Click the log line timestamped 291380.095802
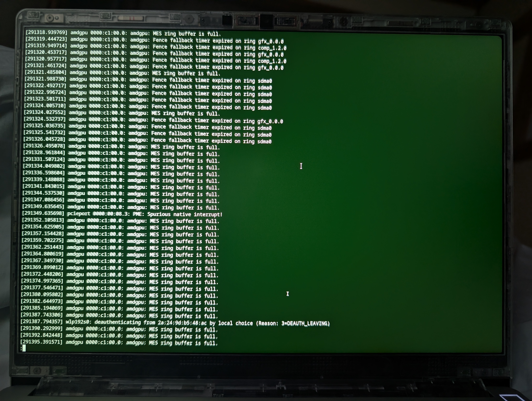The height and width of the screenshot is (401, 532). pyautogui.click(x=119, y=295)
